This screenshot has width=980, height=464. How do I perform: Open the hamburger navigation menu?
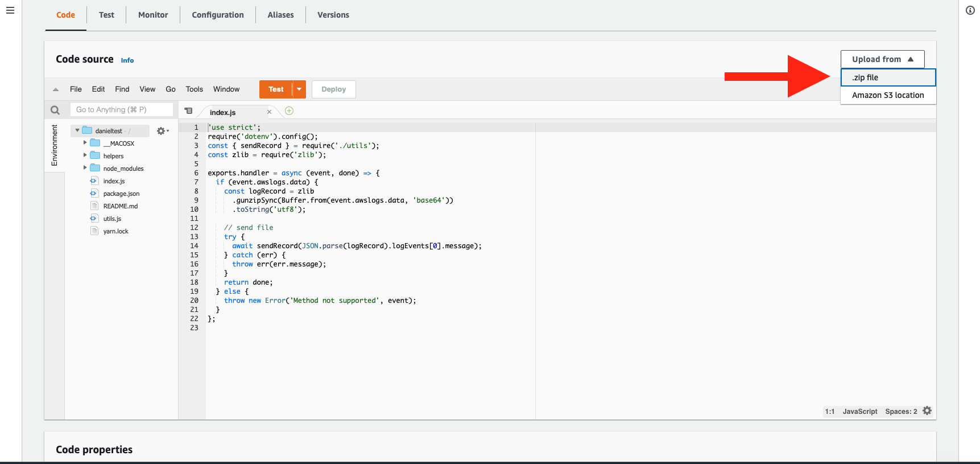coord(10,10)
